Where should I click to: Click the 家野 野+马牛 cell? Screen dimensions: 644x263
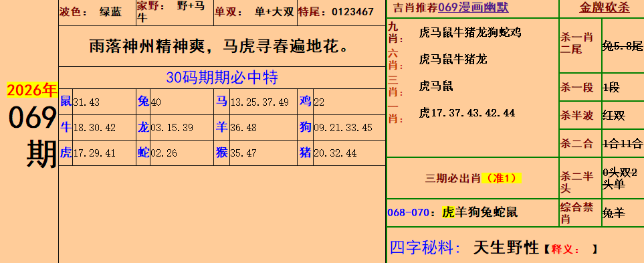click(175, 13)
